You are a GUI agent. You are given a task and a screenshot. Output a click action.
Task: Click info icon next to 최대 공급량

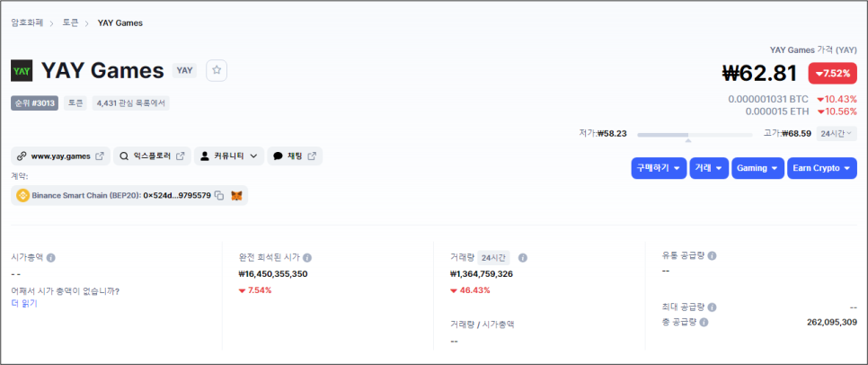pos(713,307)
